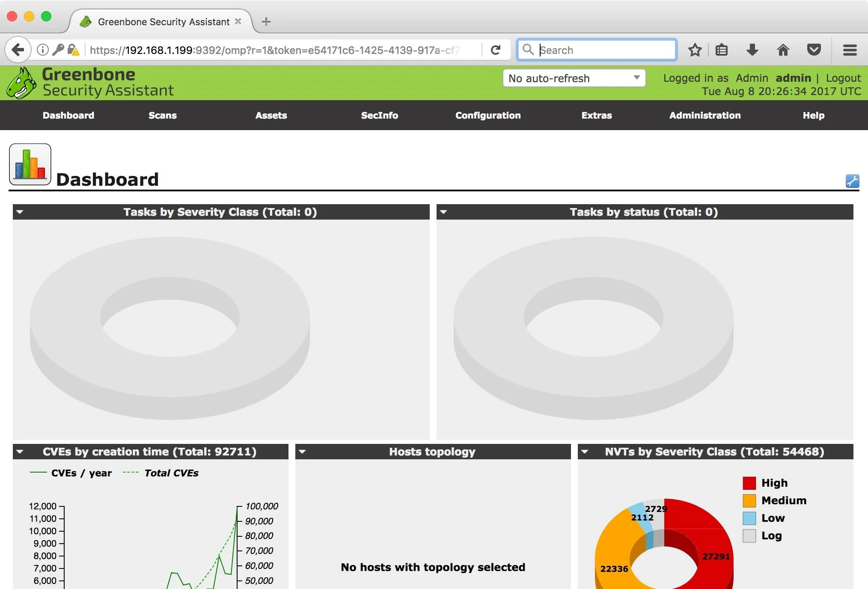868x589 pixels.
Task: Click the 'CVEs / year' legend entry
Action: 71,473
